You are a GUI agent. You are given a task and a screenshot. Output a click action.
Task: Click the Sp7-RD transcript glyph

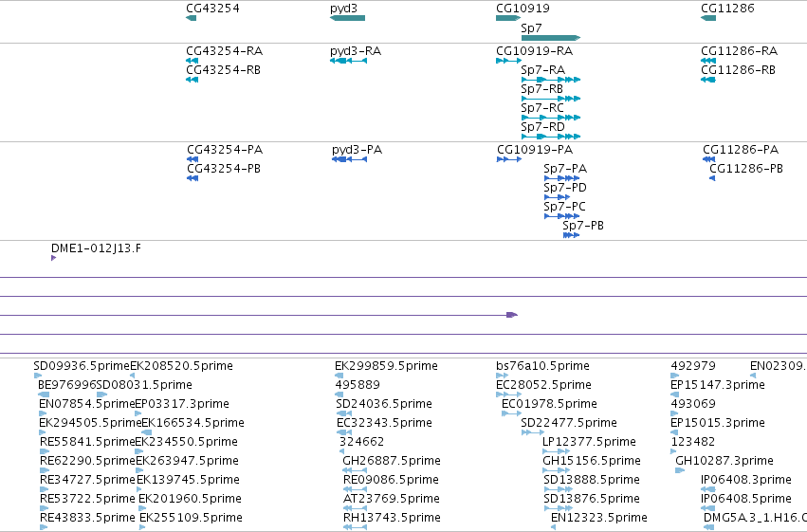click(551, 137)
